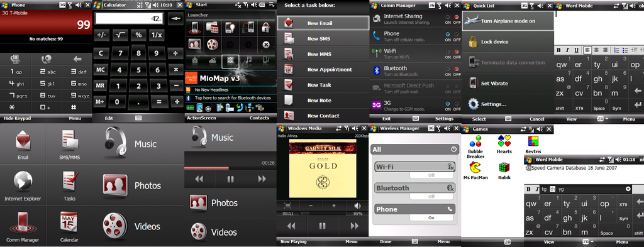644x247 pixels.
Task: Tap the padlock icon in the Launcher
Action: click(x=266, y=28)
